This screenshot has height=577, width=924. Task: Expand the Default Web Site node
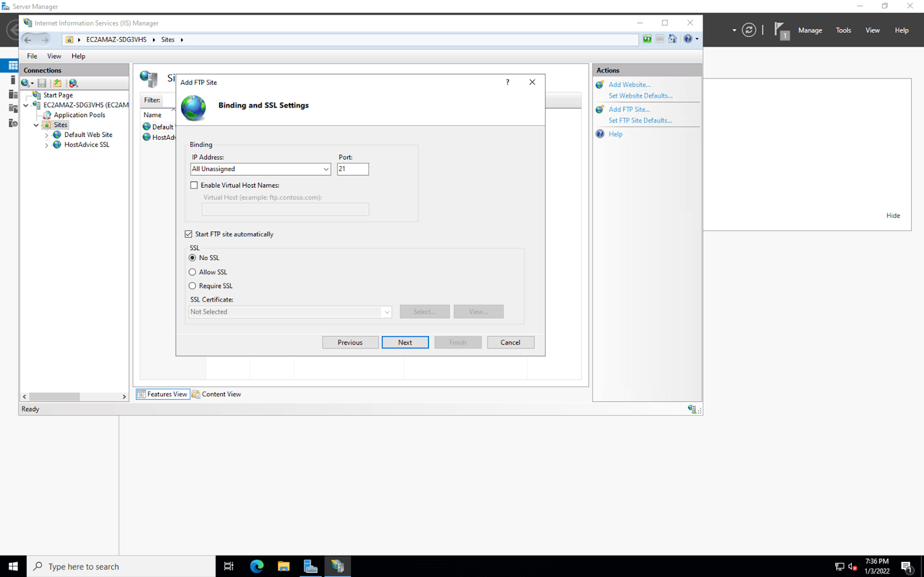(x=47, y=135)
